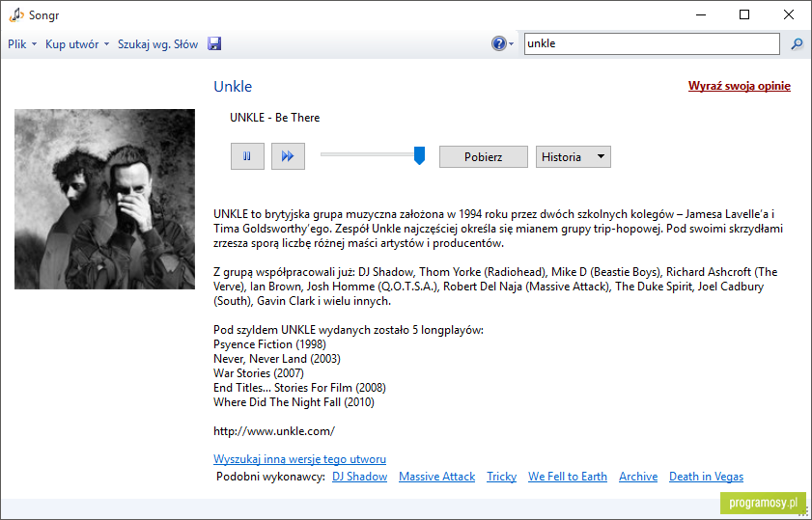Open similar artist Archive
Image resolution: width=812 pixels, height=520 pixels.
tap(638, 477)
